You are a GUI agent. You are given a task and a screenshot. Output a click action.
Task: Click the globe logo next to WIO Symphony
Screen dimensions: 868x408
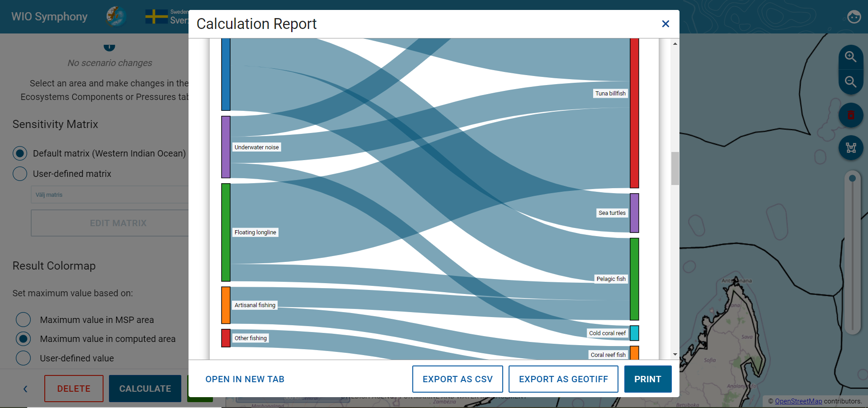(116, 17)
